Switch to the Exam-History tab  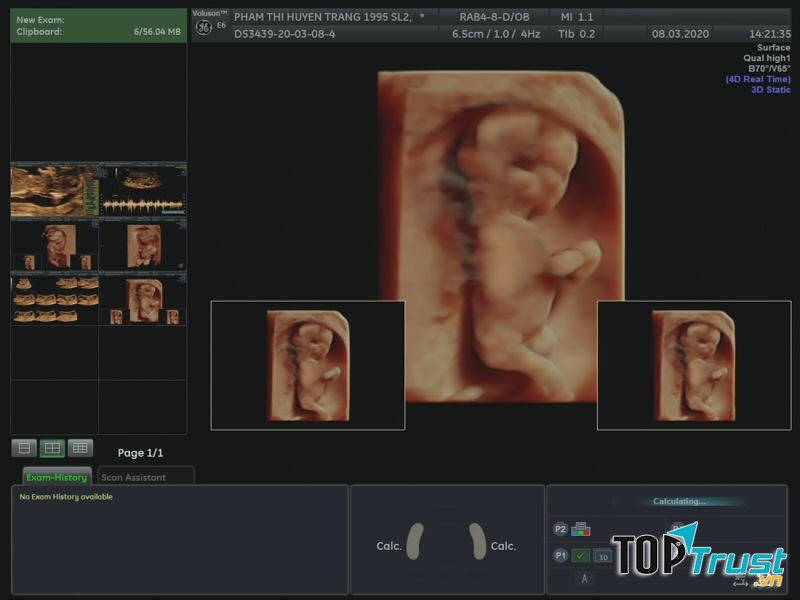click(57, 477)
